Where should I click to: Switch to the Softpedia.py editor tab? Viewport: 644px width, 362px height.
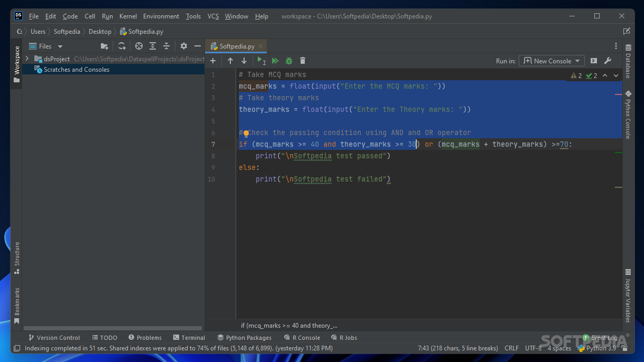[x=237, y=46]
